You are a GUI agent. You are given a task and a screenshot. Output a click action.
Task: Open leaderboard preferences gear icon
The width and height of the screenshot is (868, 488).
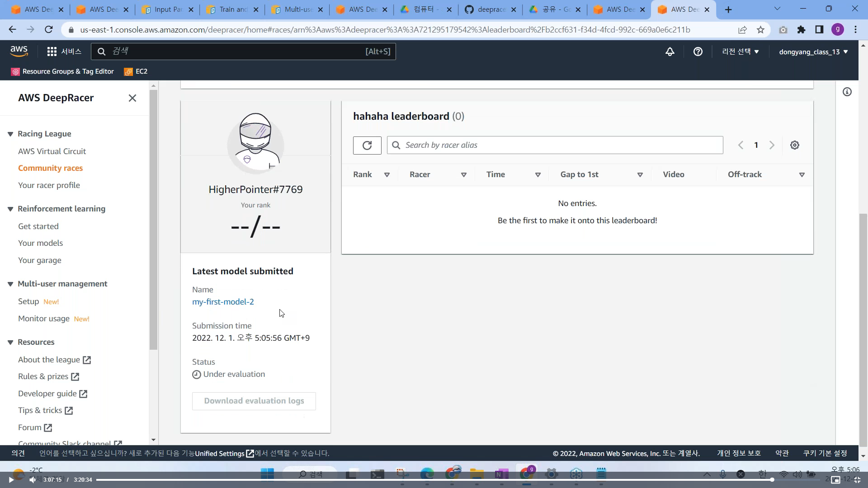point(794,145)
